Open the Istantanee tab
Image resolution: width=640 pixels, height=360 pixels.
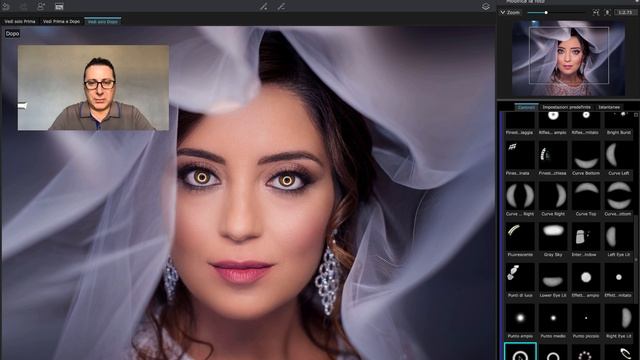coord(609,107)
